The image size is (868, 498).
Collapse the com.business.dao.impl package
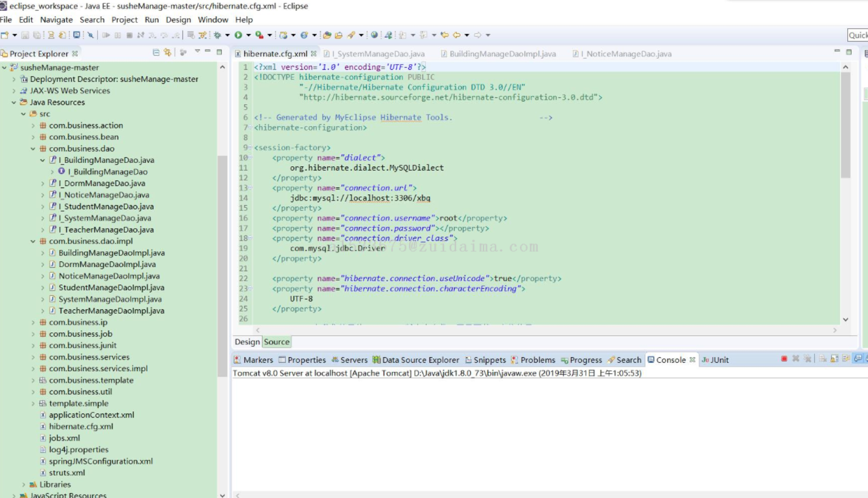[x=33, y=241]
